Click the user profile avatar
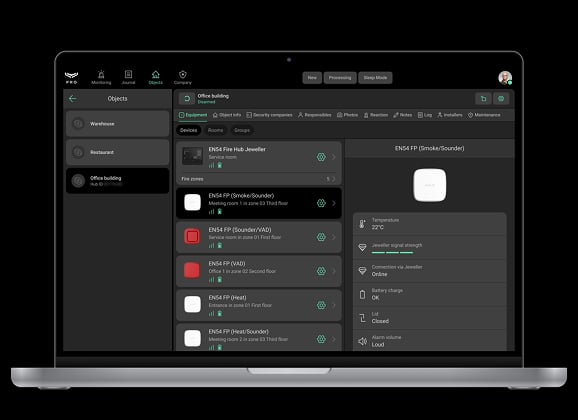Viewport: 578px width, 420px height. [x=505, y=78]
